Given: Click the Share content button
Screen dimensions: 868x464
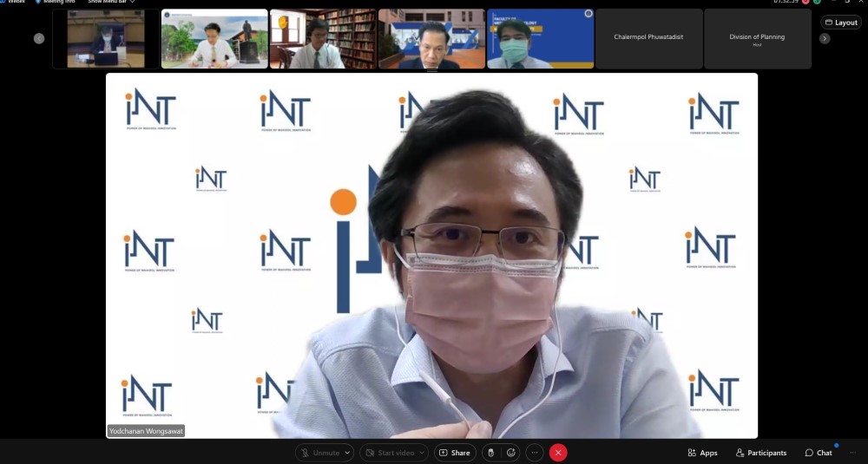Looking at the screenshot, I should [454, 453].
